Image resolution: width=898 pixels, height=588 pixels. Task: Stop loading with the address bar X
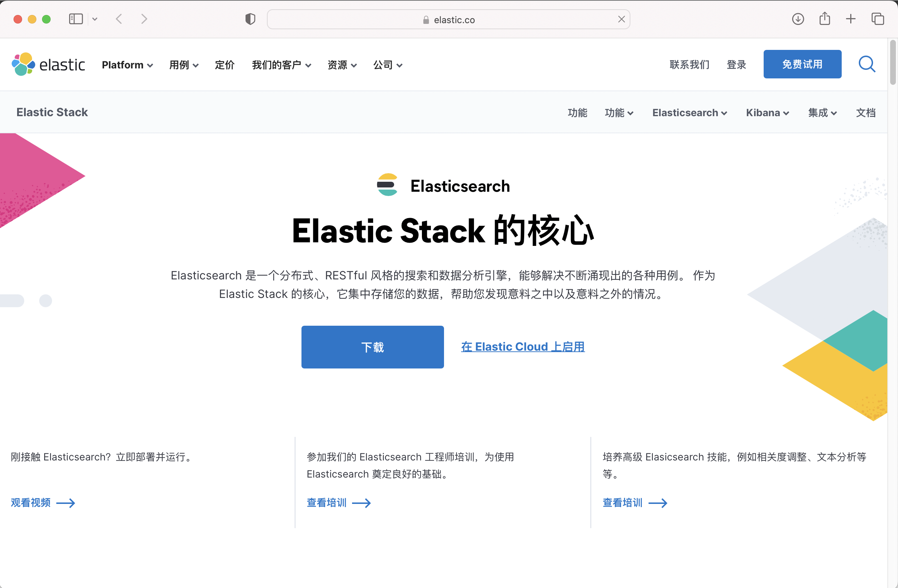621,19
